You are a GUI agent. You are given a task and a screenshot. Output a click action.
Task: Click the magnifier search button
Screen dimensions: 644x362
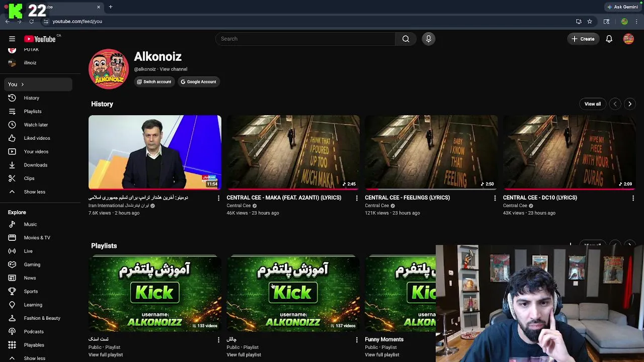tap(406, 39)
